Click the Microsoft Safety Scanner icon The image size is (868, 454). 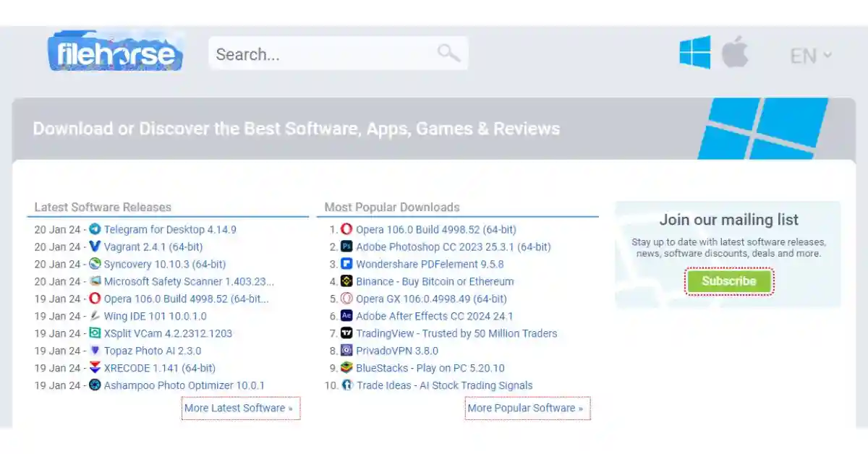[95, 281]
